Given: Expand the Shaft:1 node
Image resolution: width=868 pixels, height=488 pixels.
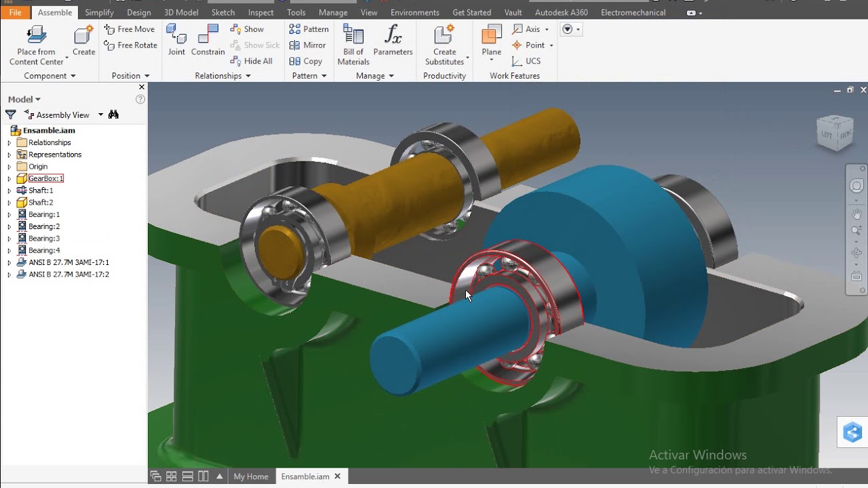Looking at the screenshot, I should tap(9, 191).
